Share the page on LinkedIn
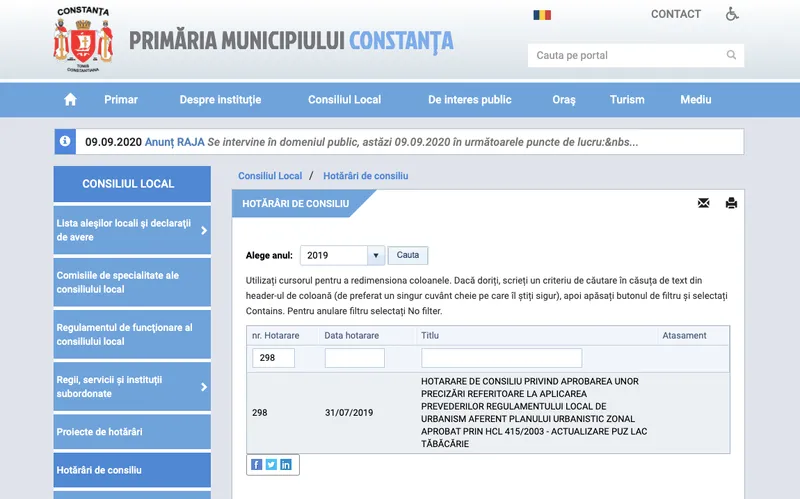 [285, 464]
